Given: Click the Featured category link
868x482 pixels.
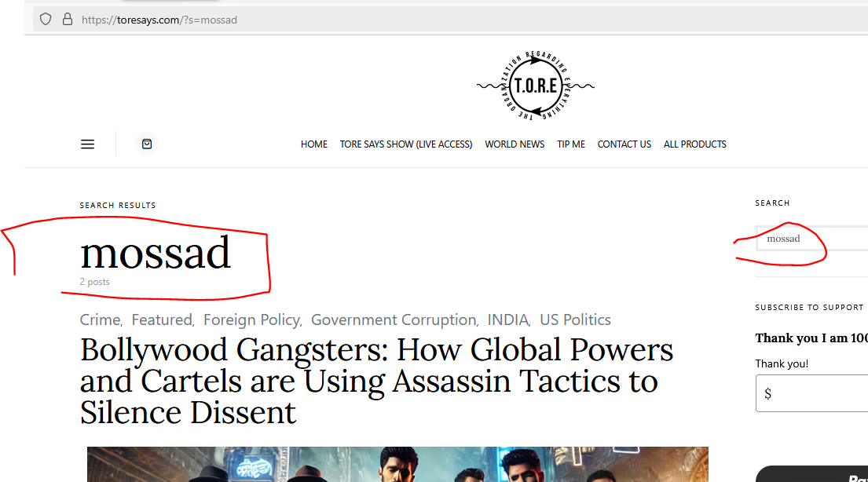Looking at the screenshot, I should coord(162,320).
